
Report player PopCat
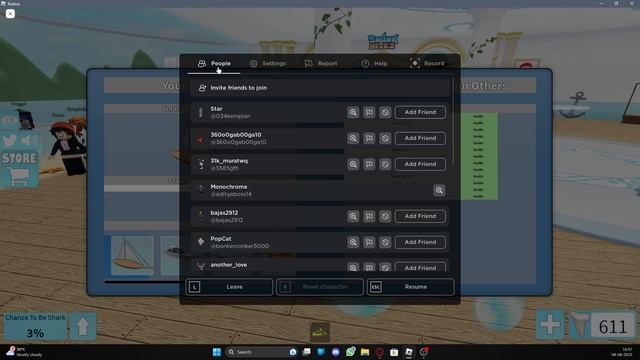coord(369,242)
